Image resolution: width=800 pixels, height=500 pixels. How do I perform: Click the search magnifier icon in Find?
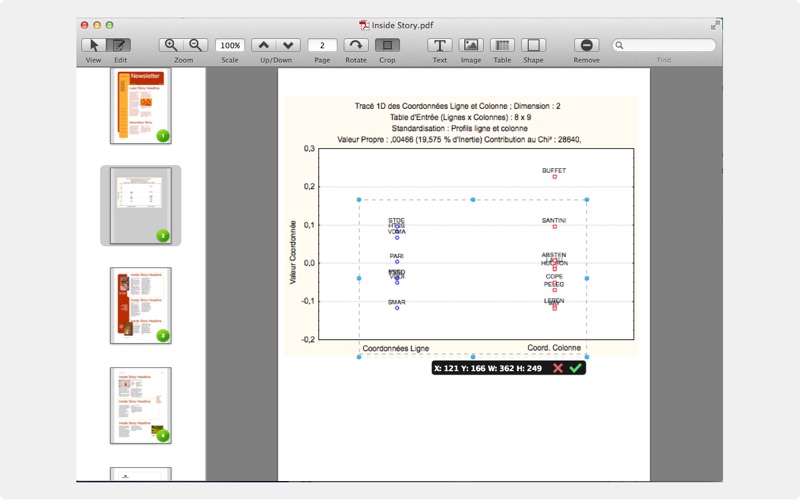click(x=619, y=45)
